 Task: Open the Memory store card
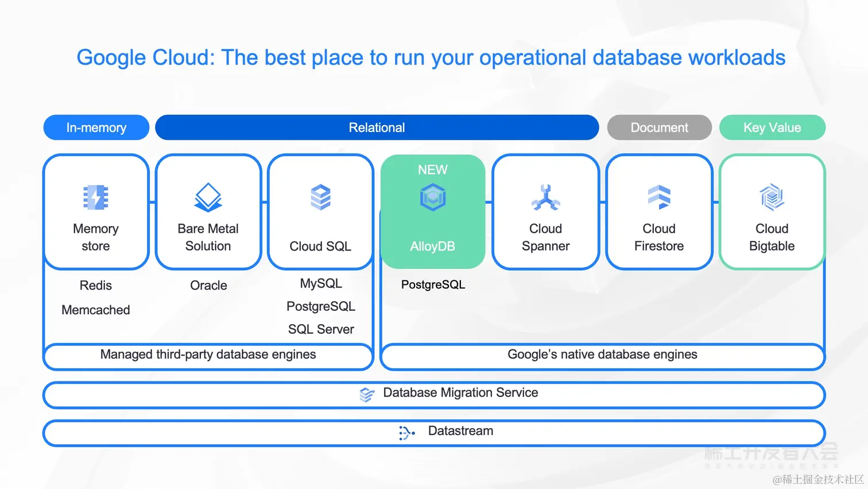click(96, 211)
